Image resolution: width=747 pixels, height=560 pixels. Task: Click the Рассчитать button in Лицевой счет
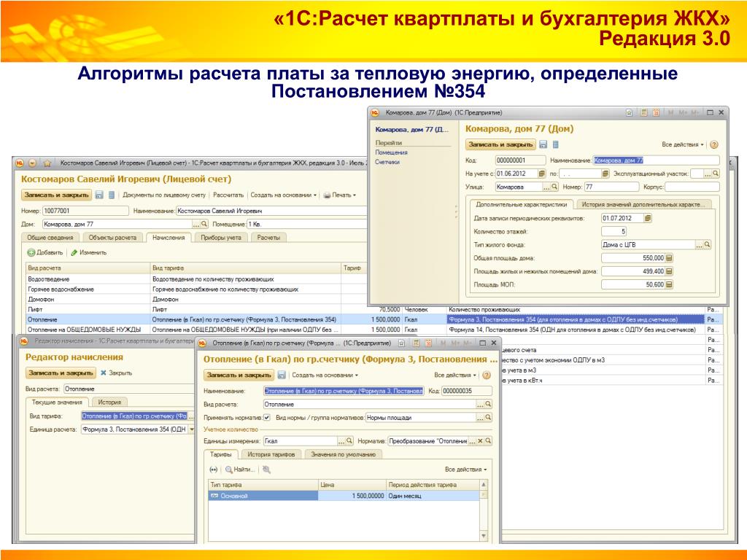click(228, 195)
